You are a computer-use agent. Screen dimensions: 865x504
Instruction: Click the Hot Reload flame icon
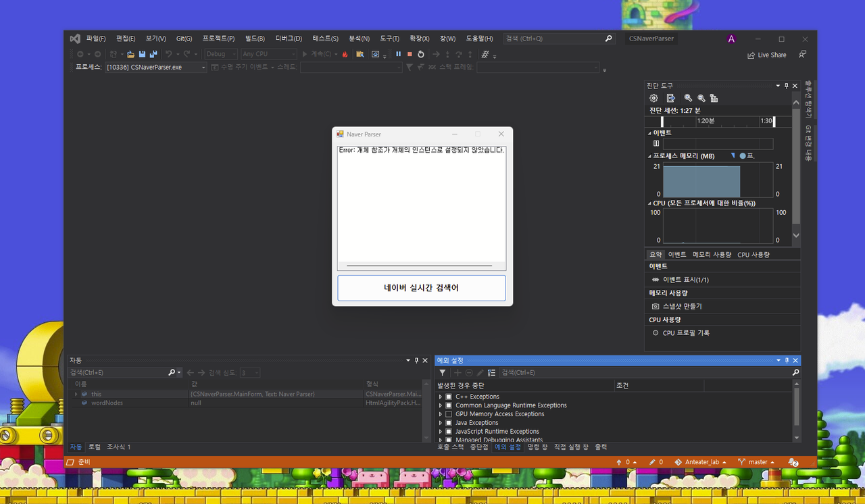(345, 54)
